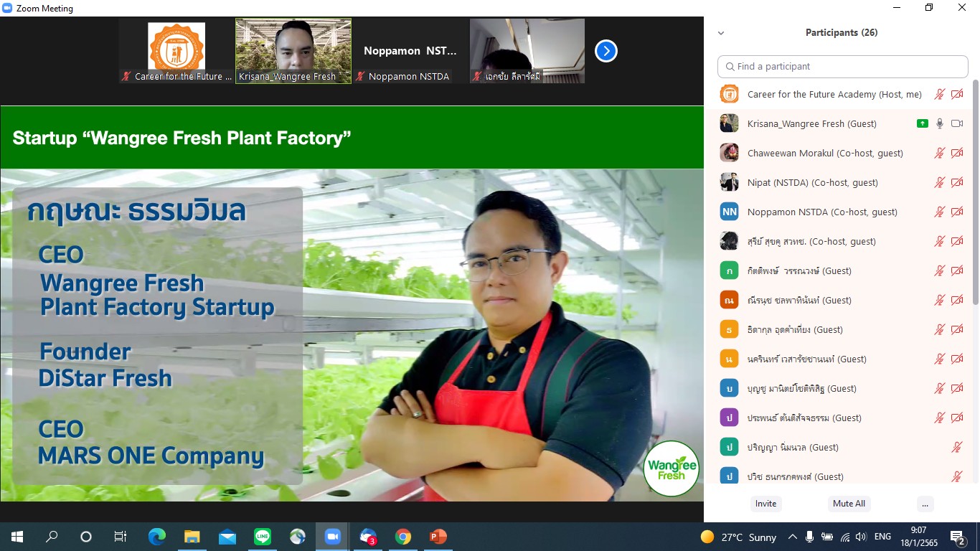Click the Find a participant search field

click(843, 66)
